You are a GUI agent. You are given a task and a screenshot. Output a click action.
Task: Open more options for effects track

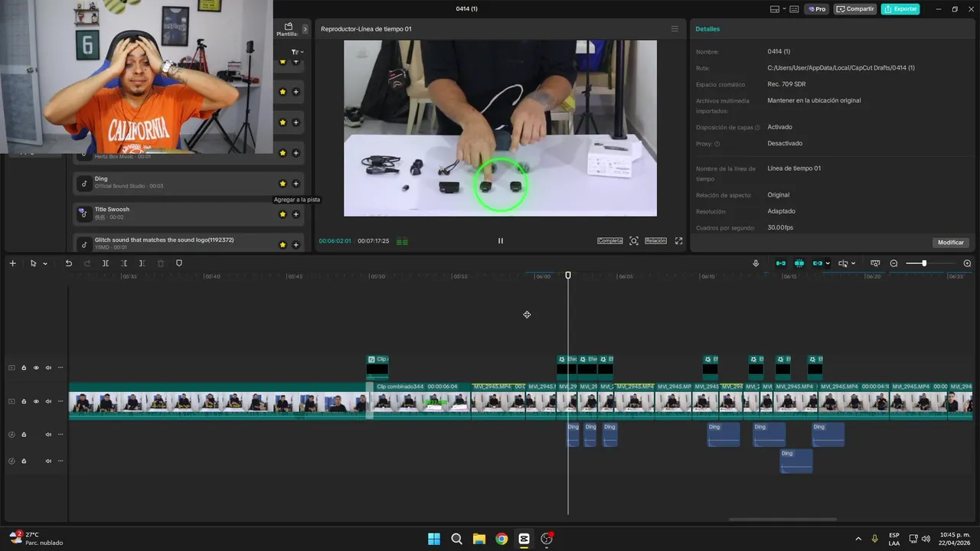tap(60, 368)
